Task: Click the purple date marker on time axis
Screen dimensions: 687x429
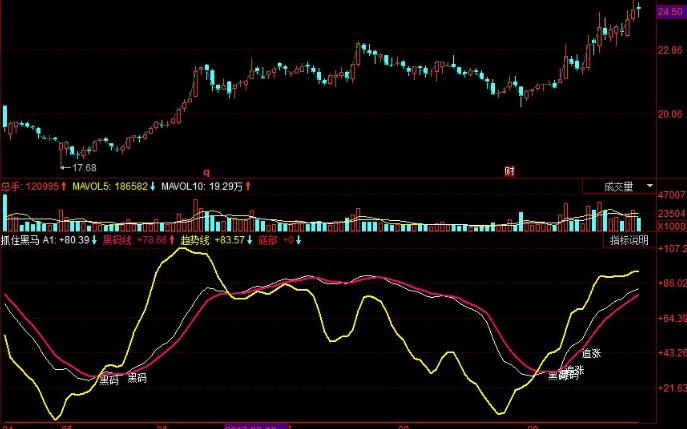Action: point(257,426)
